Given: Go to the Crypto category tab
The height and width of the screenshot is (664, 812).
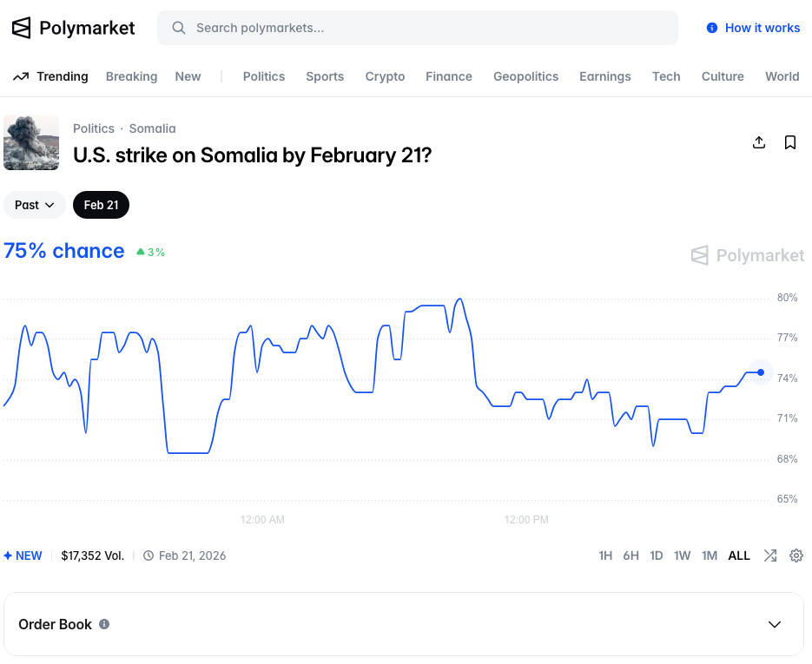Looking at the screenshot, I should (x=385, y=76).
